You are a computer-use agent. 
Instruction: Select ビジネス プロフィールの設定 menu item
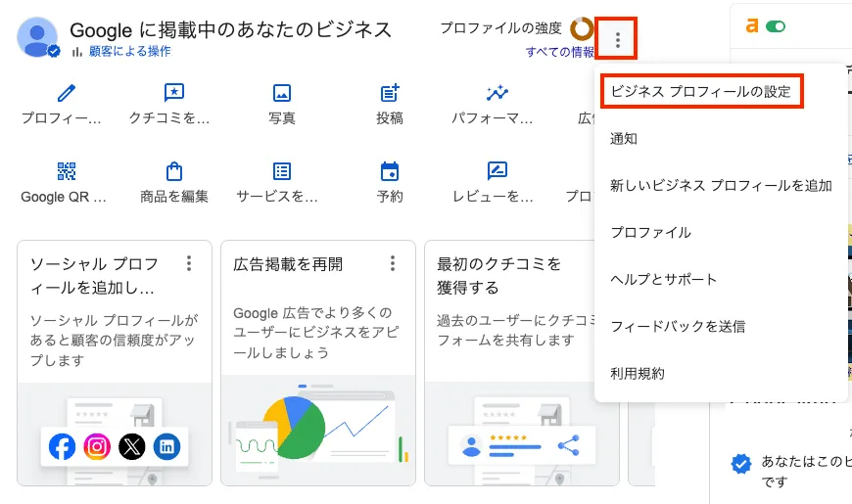click(x=701, y=91)
